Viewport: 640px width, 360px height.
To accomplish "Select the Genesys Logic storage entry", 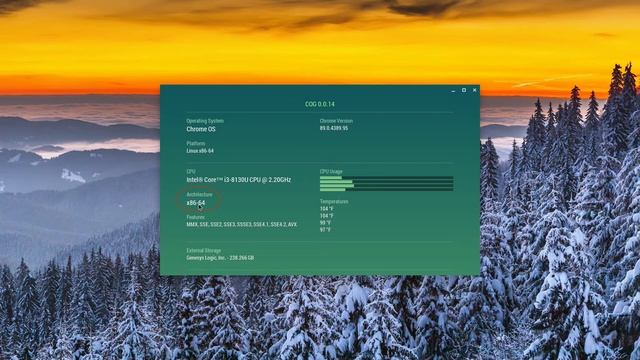I will coord(220,258).
